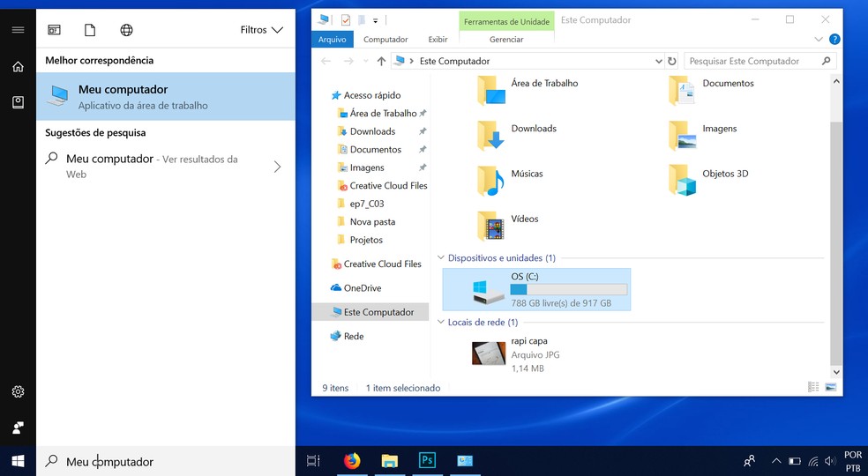Switch to details view in status bar
Screen dimensions: 868x476
pyautogui.click(x=813, y=388)
